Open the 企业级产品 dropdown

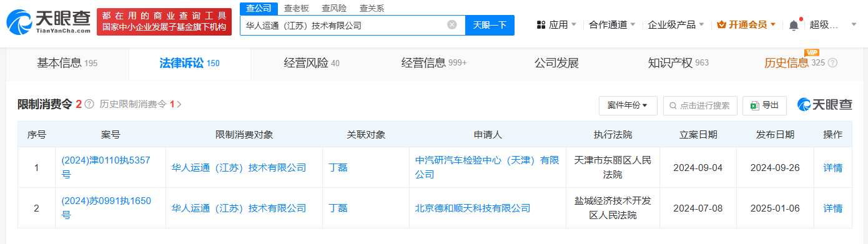676,25
